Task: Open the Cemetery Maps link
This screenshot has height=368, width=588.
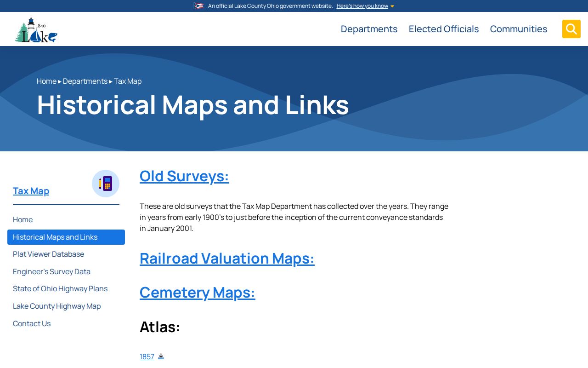Action: (198, 293)
